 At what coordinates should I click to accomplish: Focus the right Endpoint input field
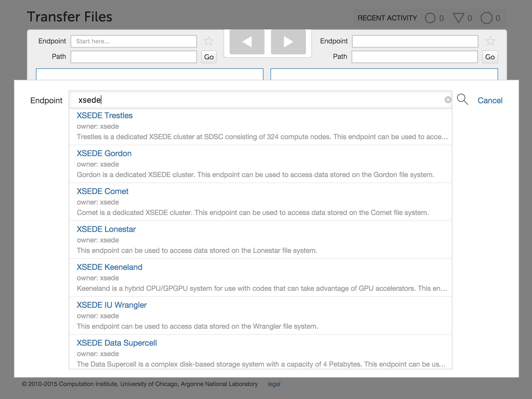pos(415,41)
